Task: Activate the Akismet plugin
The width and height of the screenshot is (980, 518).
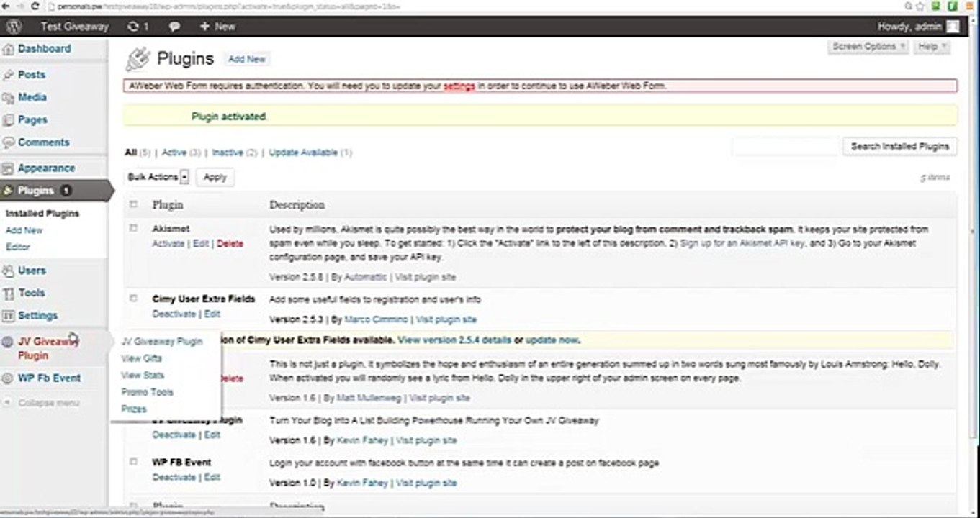Action: (x=168, y=244)
